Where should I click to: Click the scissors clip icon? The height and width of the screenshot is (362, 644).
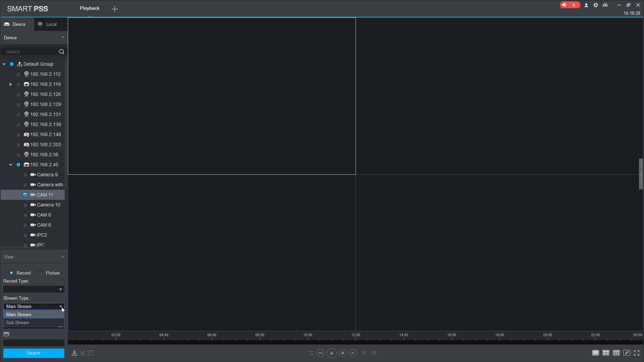83,353
